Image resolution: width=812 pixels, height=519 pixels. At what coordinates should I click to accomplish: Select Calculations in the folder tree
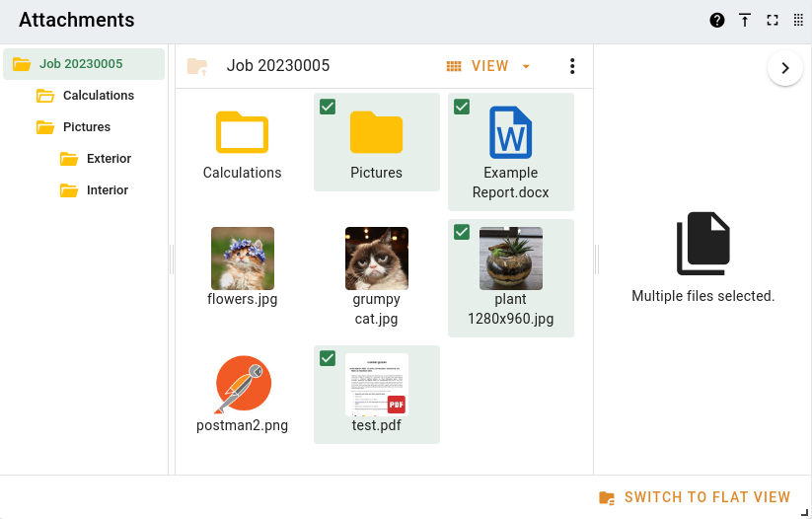[x=99, y=96]
